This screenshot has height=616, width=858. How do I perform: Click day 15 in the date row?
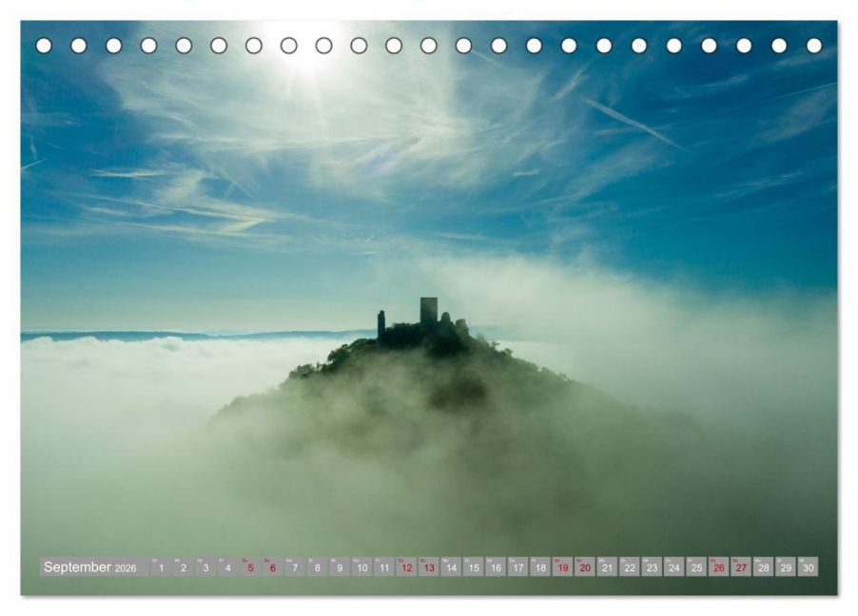pyautogui.click(x=474, y=567)
